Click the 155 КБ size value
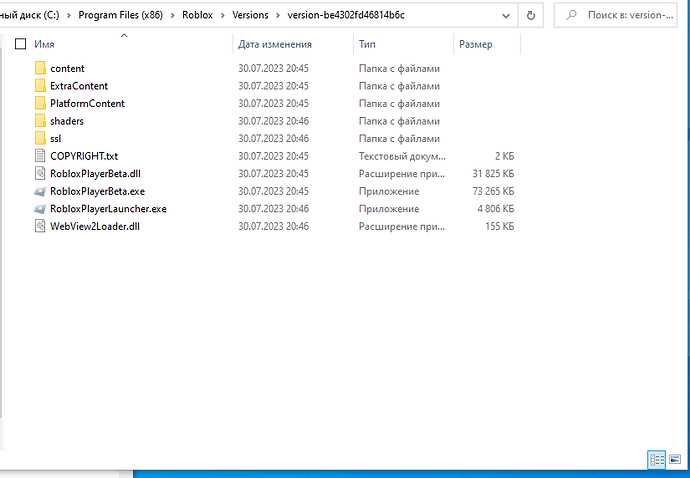Viewport: 690px width, 478px height. pos(499,227)
